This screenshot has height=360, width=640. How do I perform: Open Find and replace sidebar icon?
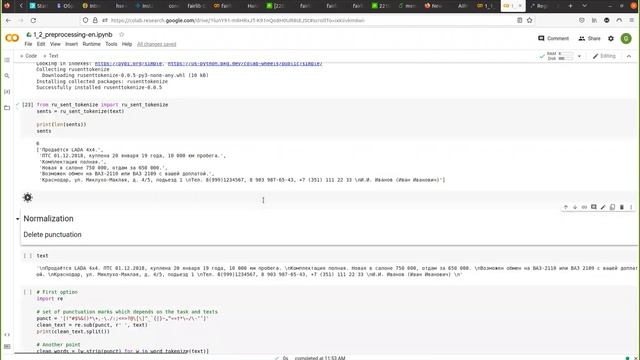pyautogui.click(x=7, y=76)
